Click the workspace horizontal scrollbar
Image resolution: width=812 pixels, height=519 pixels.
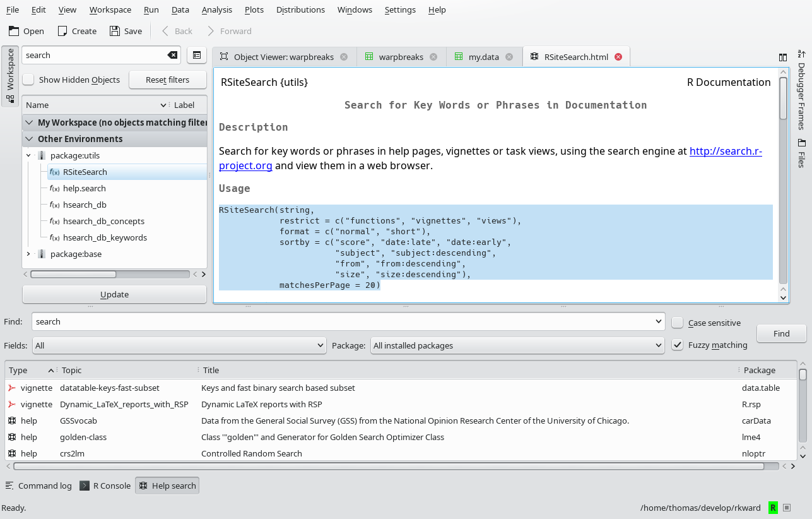73,275
